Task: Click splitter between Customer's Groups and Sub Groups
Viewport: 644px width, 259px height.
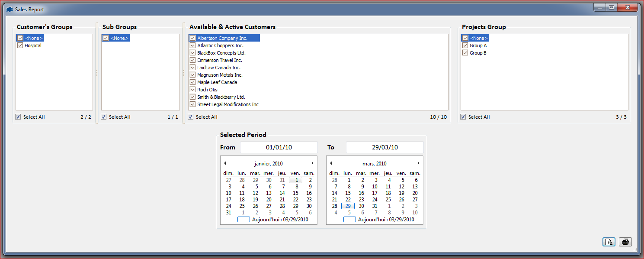Action: (x=97, y=74)
